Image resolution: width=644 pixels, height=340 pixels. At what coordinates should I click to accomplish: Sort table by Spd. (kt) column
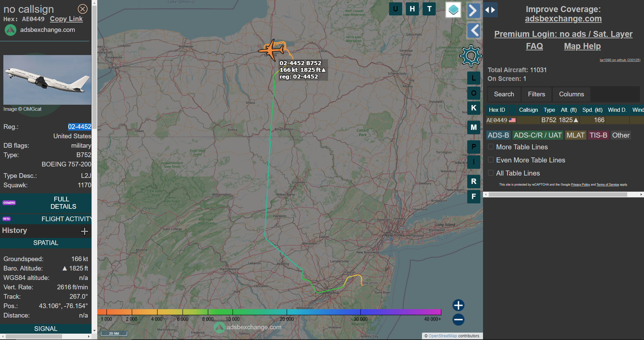coord(592,110)
